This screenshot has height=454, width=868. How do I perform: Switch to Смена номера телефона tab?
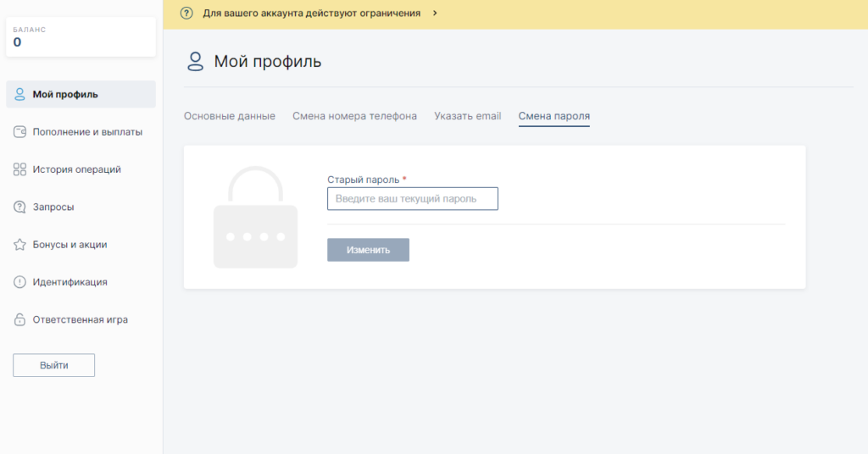(x=354, y=116)
